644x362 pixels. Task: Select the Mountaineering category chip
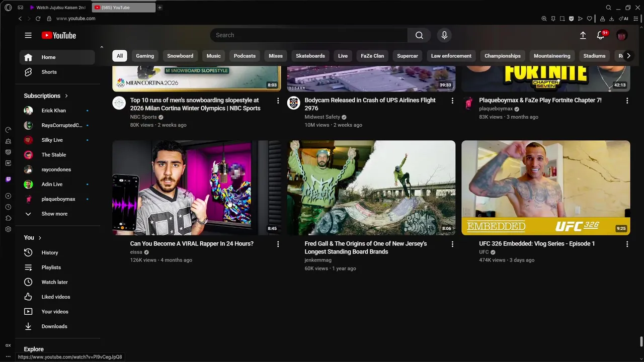[x=552, y=56]
